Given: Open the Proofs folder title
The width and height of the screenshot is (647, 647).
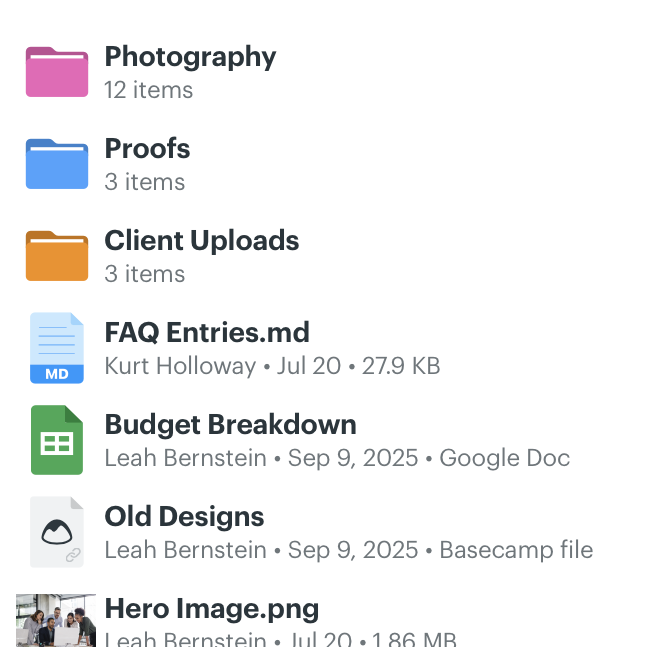Looking at the screenshot, I should (x=147, y=148).
